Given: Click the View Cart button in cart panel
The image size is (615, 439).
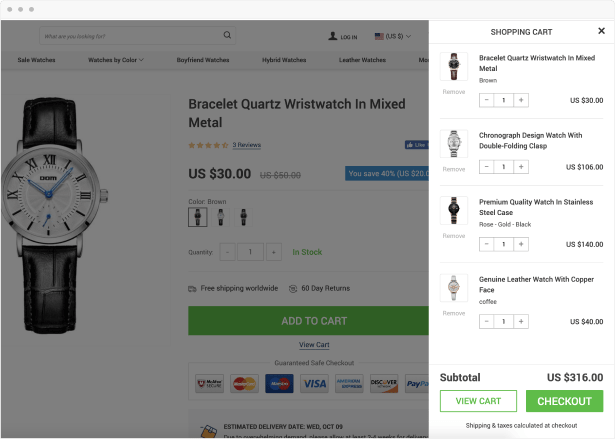Looking at the screenshot, I should 478,401.
